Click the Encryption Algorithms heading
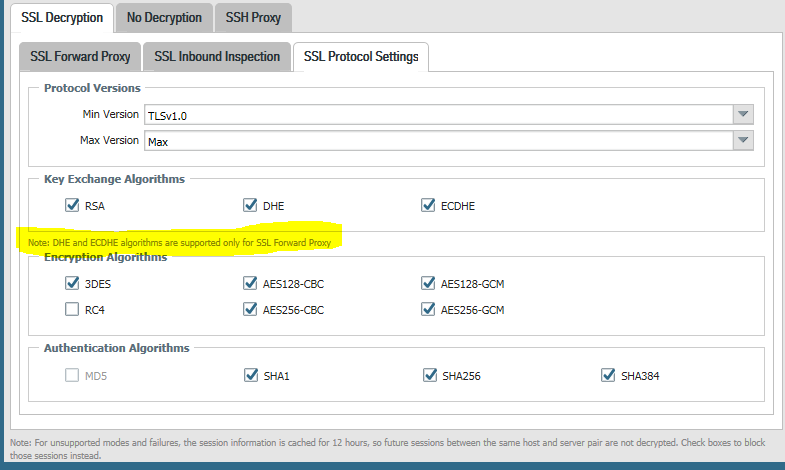Screen dimensions: 785x470 (x=105, y=257)
